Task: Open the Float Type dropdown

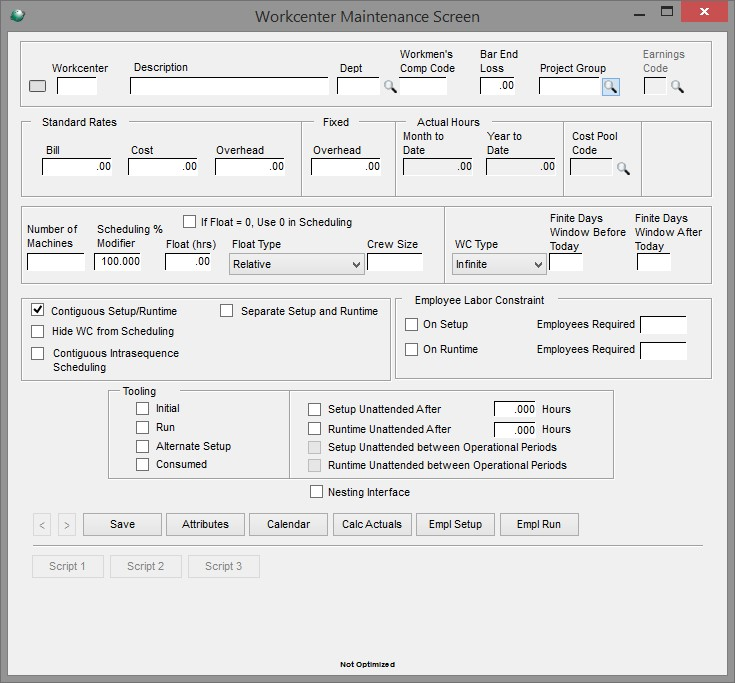Action: [297, 264]
